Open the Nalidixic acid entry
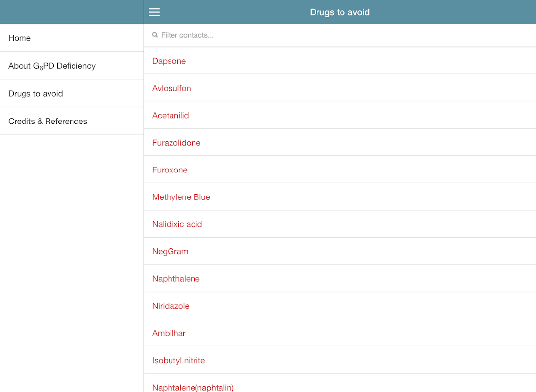Viewport: 536px width, 392px height. [x=177, y=224]
